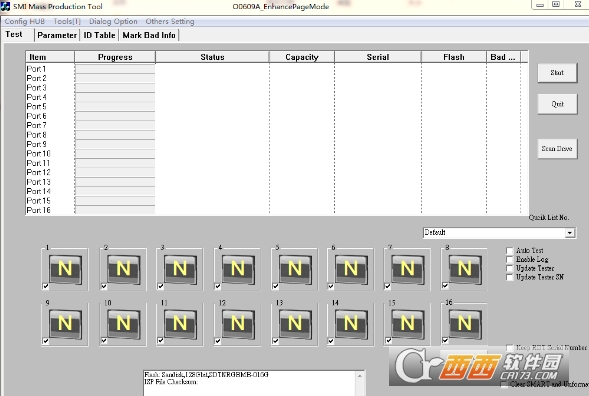This screenshot has height=396, width=589.
Task: Open the Dialog Option menu
Action: [113, 21]
